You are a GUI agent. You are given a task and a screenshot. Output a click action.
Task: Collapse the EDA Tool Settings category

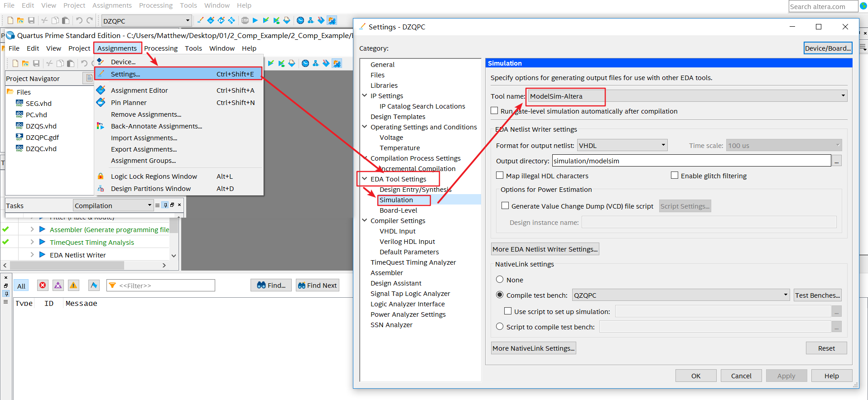(365, 179)
